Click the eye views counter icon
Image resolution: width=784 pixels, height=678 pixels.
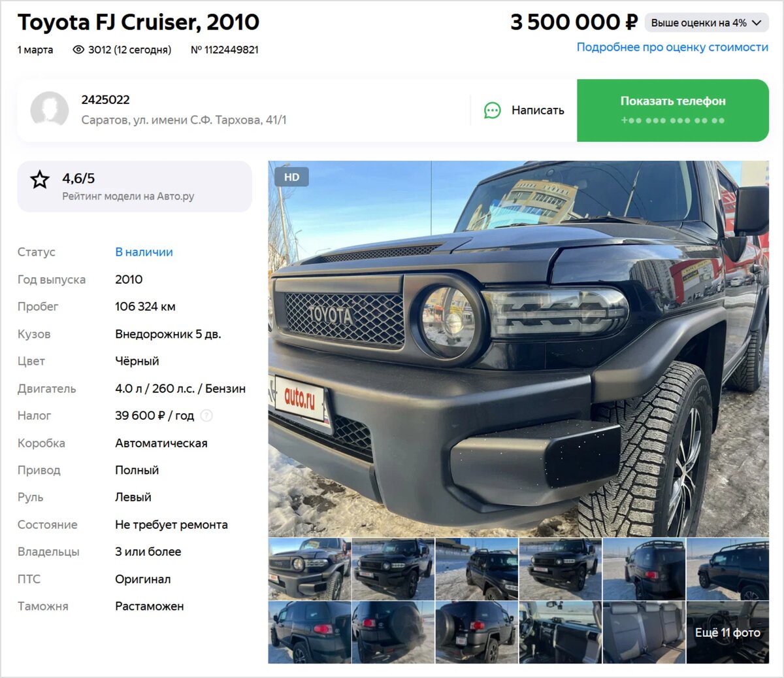[78, 50]
